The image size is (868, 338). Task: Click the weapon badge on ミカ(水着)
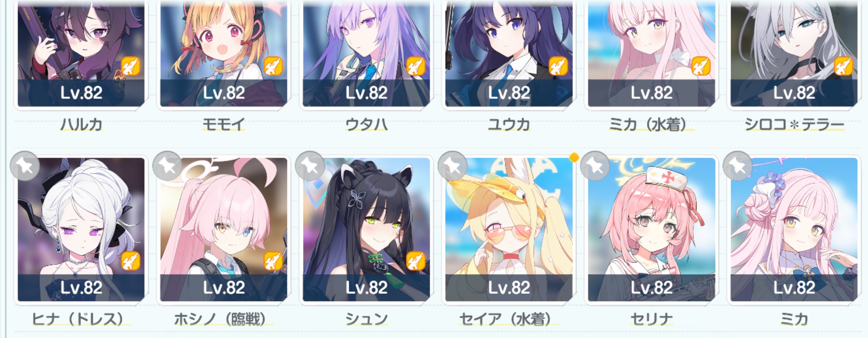click(700, 66)
